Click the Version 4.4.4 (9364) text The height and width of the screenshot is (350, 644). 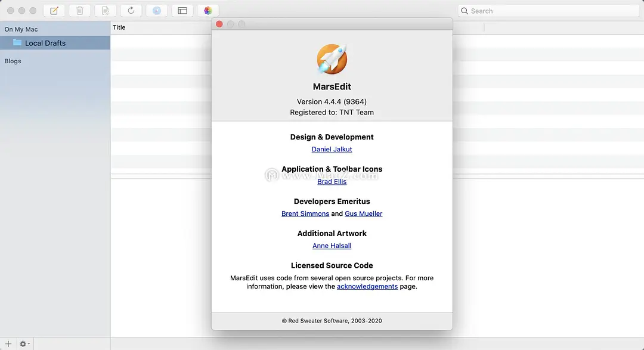[332, 101]
